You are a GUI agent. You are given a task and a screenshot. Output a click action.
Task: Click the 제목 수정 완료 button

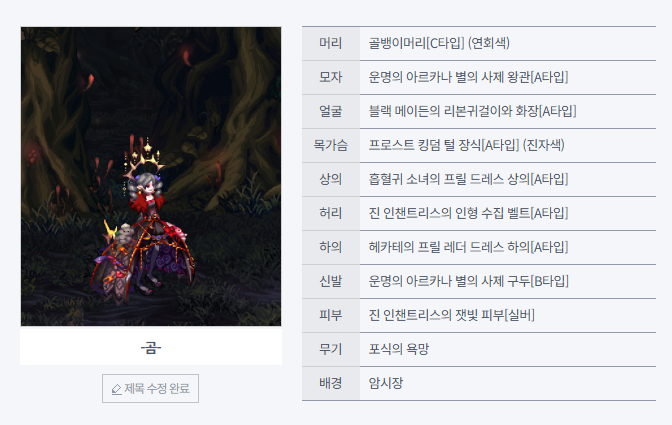[150, 389]
